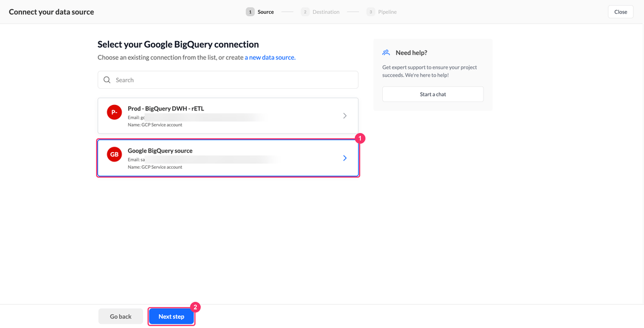Open Google BigQuery source chevron arrow
This screenshot has width=644, height=328.
(345, 158)
